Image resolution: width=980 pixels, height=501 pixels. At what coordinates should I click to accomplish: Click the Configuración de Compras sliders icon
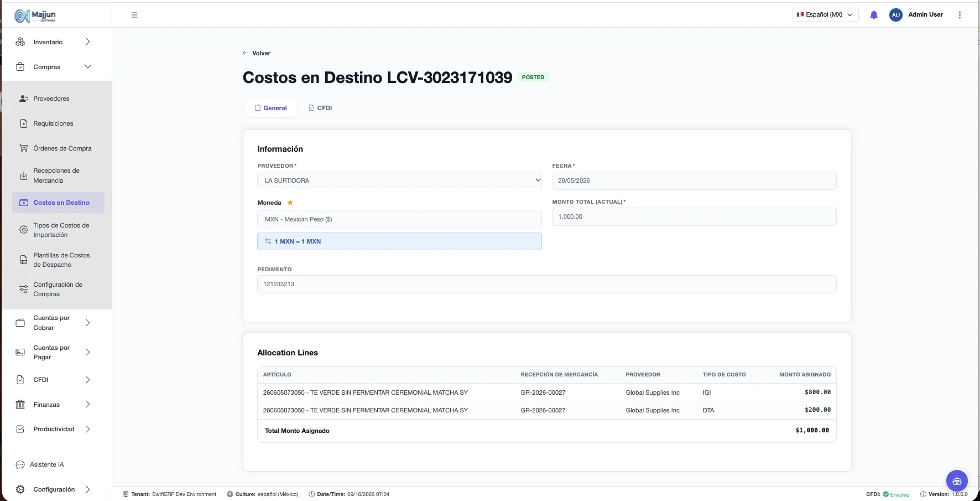pyautogui.click(x=24, y=290)
